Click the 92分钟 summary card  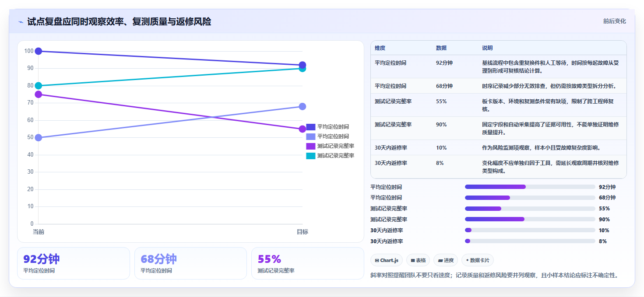[74, 263]
